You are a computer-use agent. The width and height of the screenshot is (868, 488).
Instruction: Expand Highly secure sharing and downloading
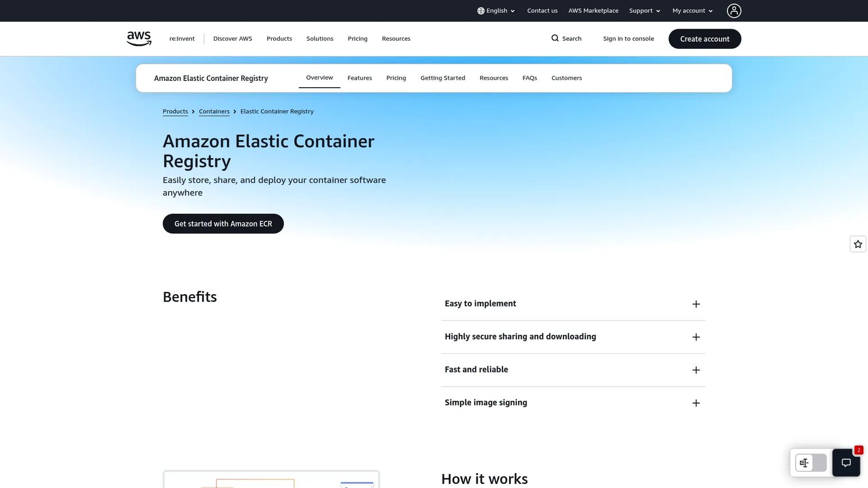pos(573,337)
